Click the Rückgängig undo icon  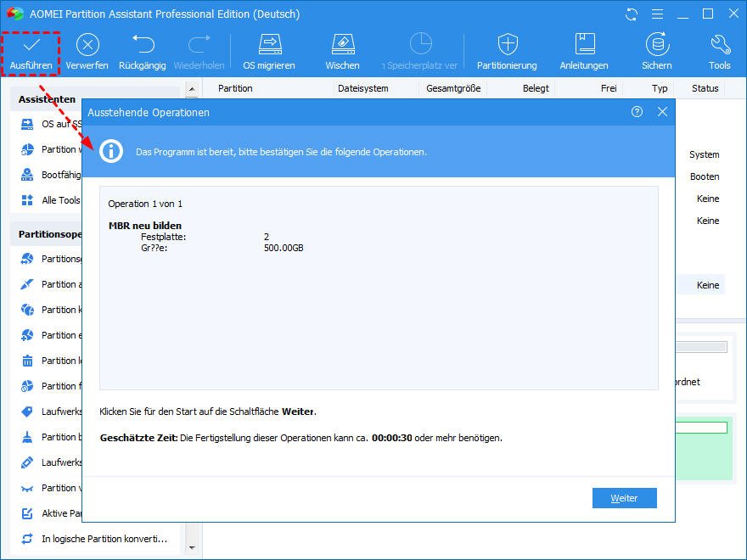click(143, 44)
